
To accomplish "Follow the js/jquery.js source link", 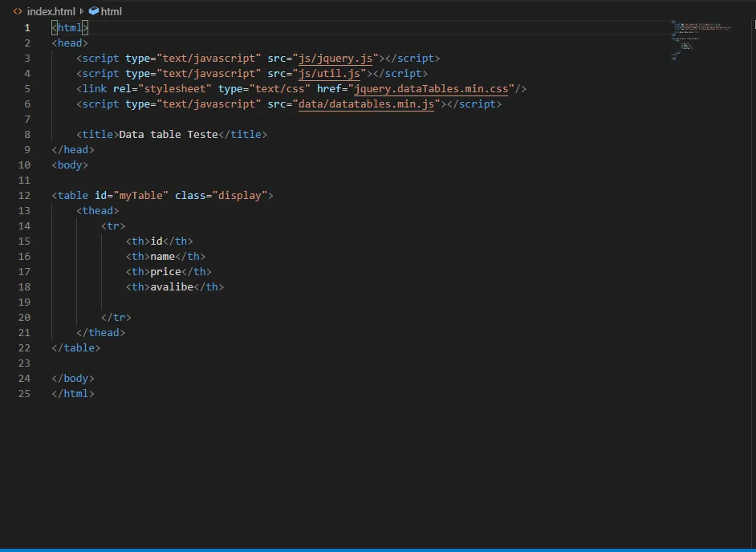I will (335, 58).
